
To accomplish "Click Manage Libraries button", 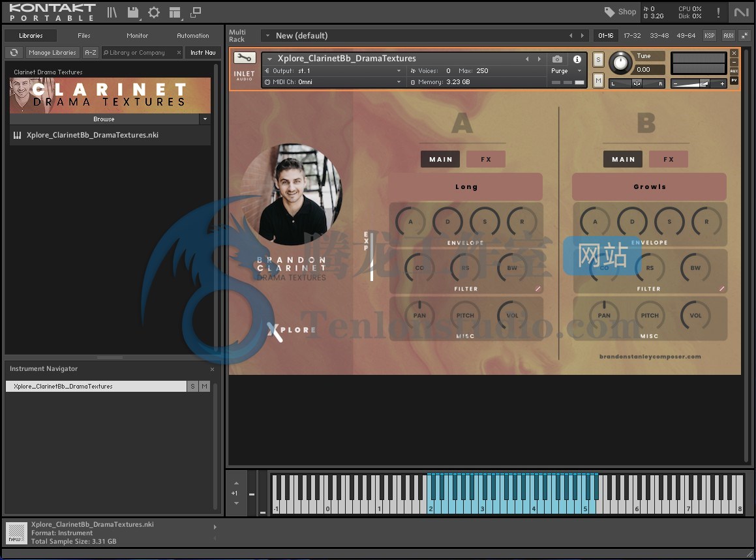I will click(x=52, y=53).
